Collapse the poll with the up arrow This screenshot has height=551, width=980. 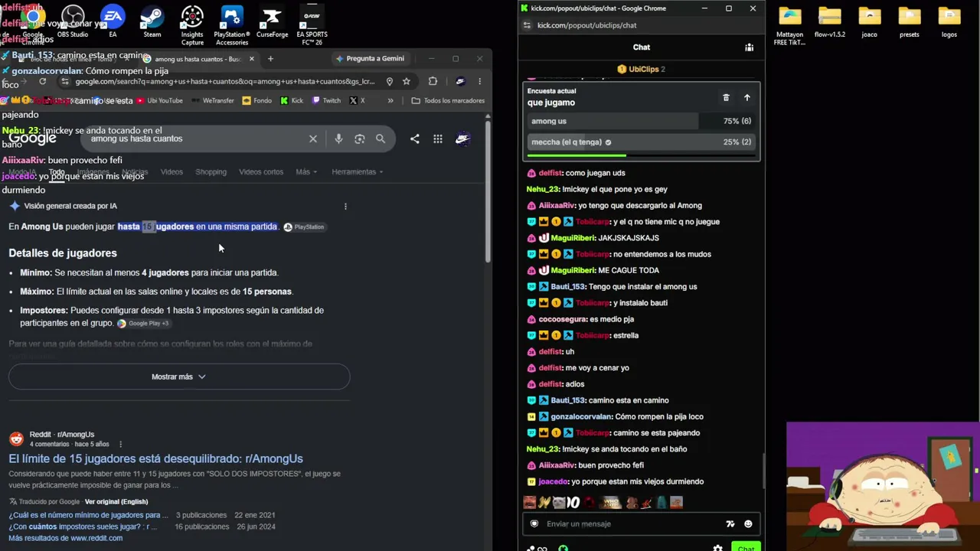[x=747, y=98]
